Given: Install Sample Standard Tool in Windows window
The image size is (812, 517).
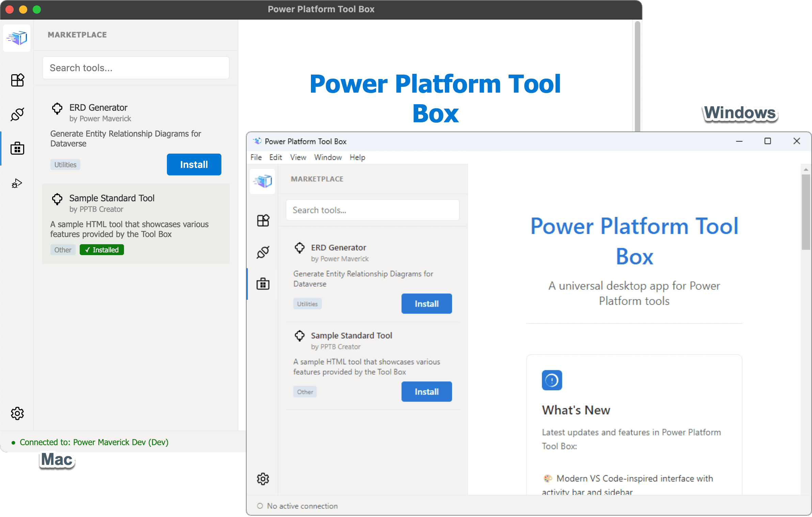Looking at the screenshot, I should coord(426,392).
